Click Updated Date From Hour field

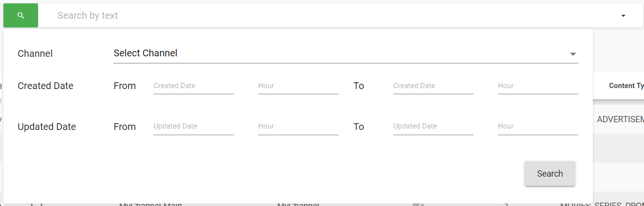click(x=298, y=127)
